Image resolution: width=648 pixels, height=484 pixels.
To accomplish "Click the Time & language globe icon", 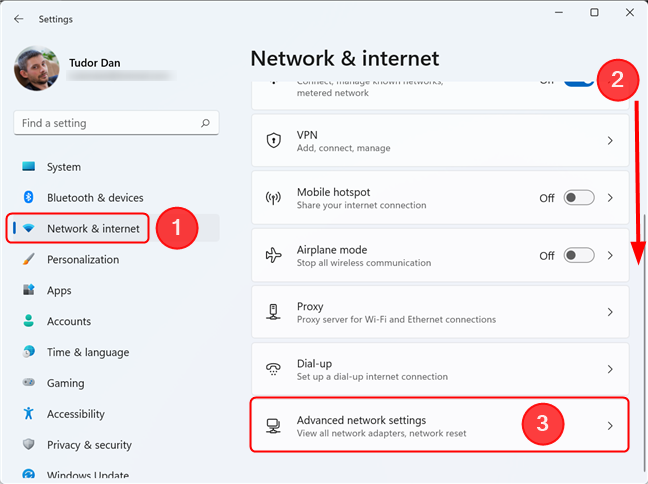I will coord(29,351).
